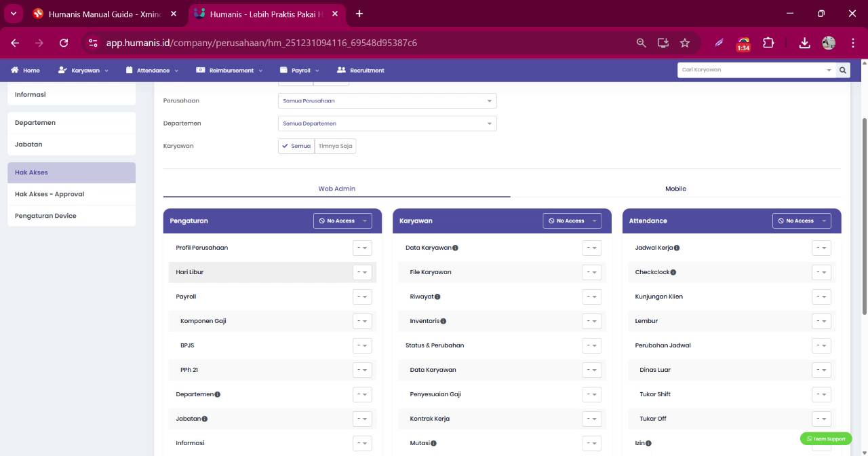Open the tab search chevron in Chrome
The height and width of the screenshot is (456, 868).
(x=13, y=14)
